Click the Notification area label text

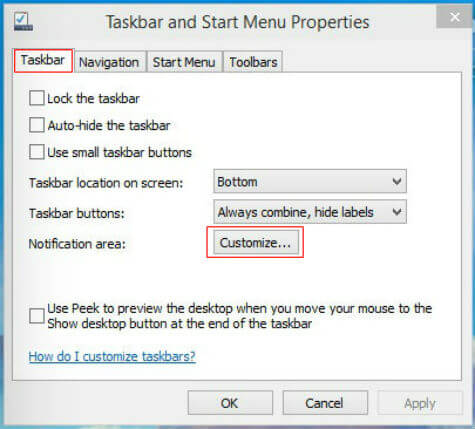[x=77, y=244]
